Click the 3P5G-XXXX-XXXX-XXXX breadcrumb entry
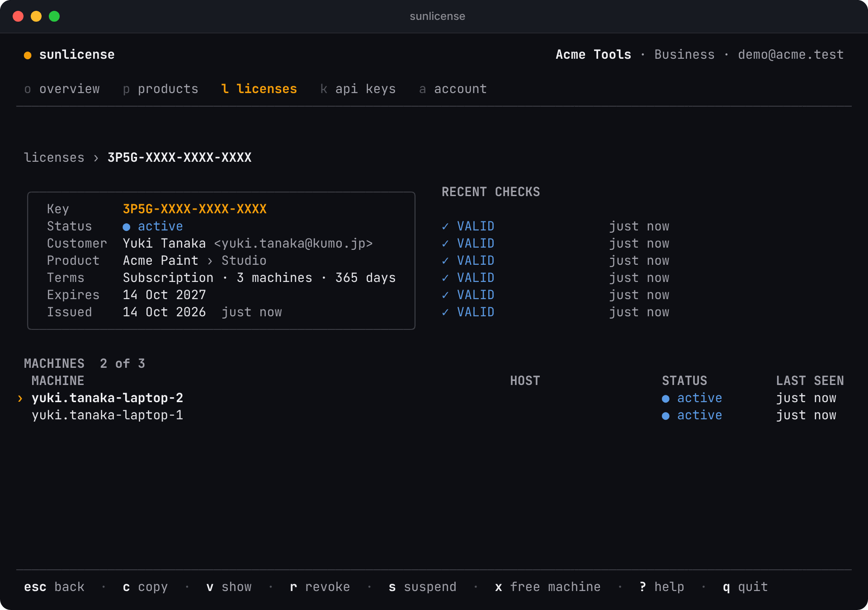 (x=179, y=158)
